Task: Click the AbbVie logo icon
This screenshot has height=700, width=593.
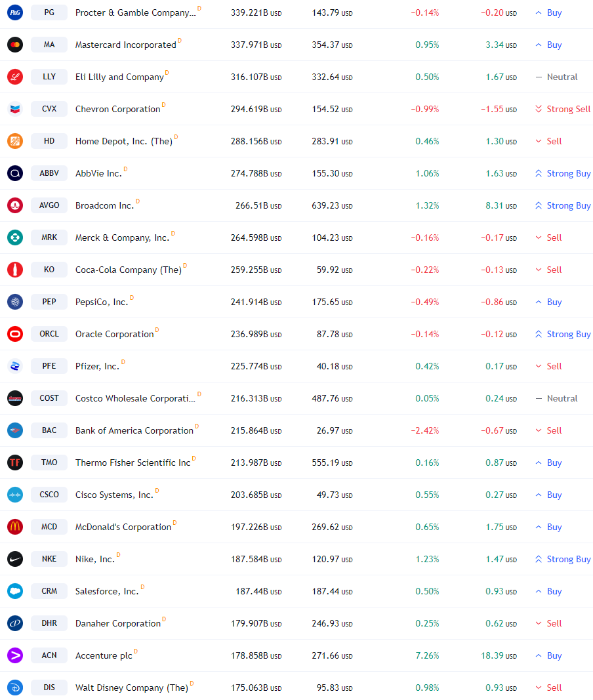Action: click(15, 173)
